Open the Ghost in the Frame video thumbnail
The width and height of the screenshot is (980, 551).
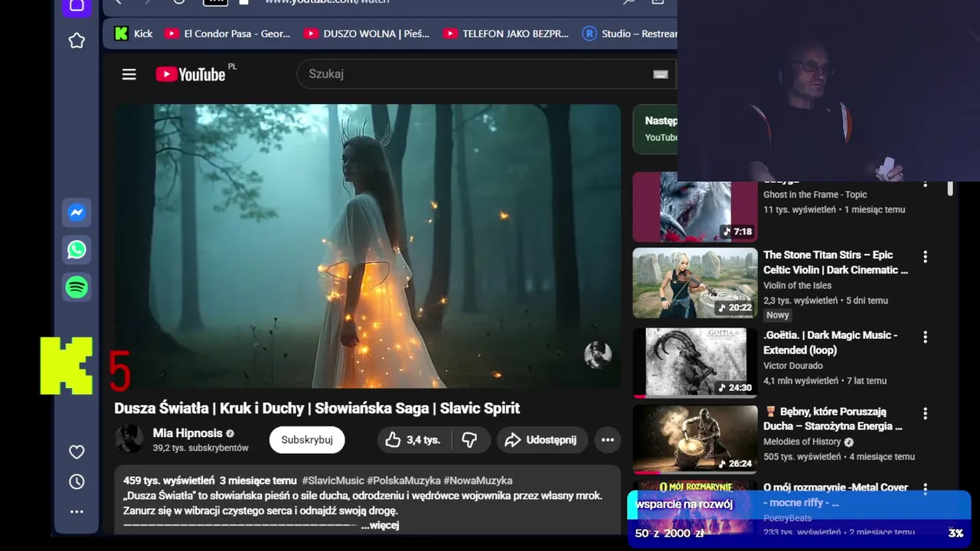click(x=695, y=207)
